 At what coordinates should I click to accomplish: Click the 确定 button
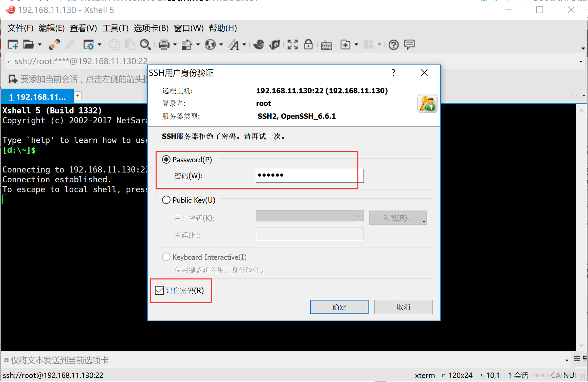339,307
